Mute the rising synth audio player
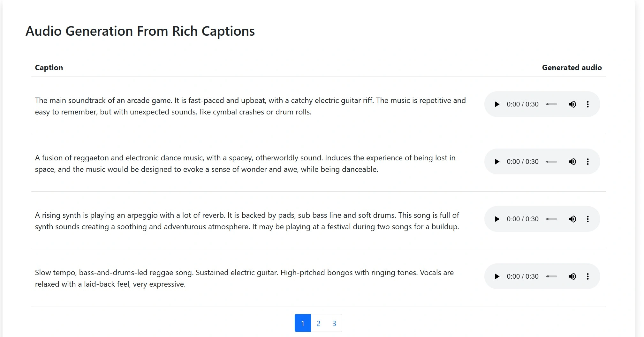The width and height of the screenshot is (644, 337). click(572, 219)
